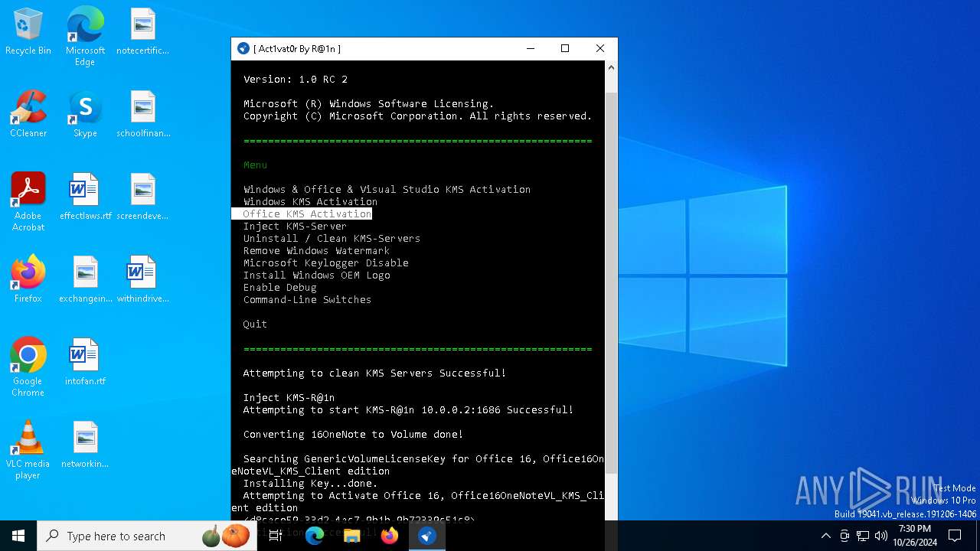Show hidden system tray icons
Screen dimensions: 980x551
(x=825, y=536)
